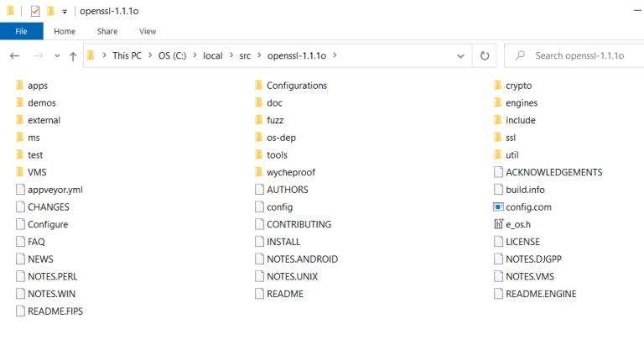Click openssl-1.1.1o breadcrumb segment
Screen dimensions: 644x340
(x=297, y=55)
